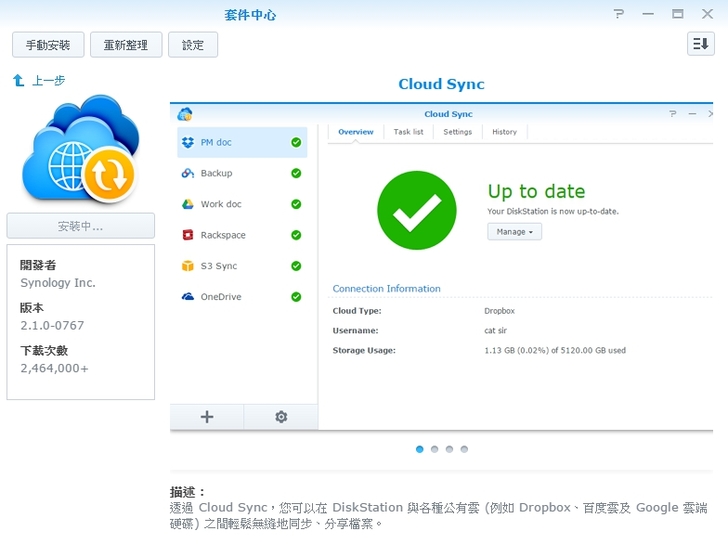Click the Up to date status text
728x544 pixels.
click(536, 191)
